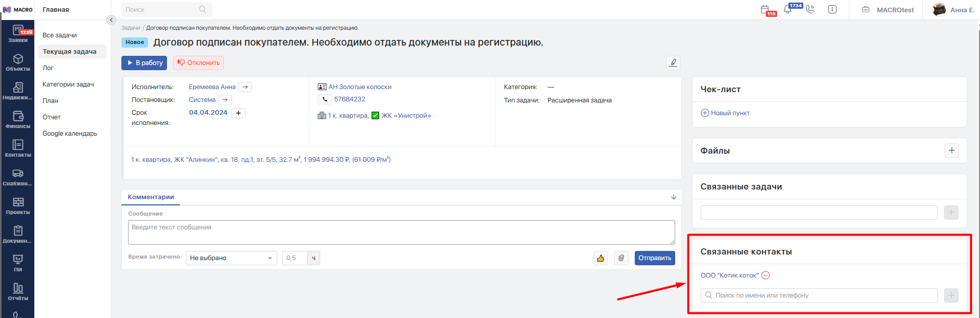The height and width of the screenshot is (318, 980).
Task: Remove linked contact ООО "Котик коток"
Action: (765, 275)
